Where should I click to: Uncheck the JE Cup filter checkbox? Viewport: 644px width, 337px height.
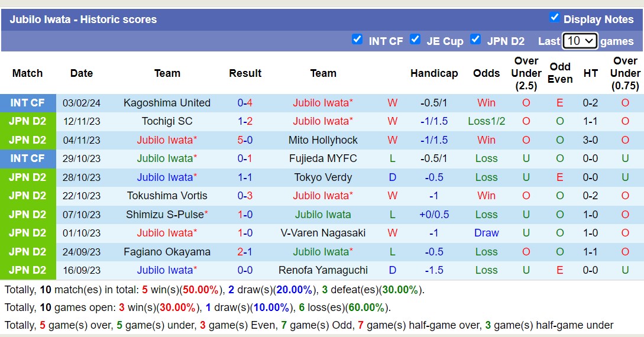pyautogui.click(x=415, y=39)
